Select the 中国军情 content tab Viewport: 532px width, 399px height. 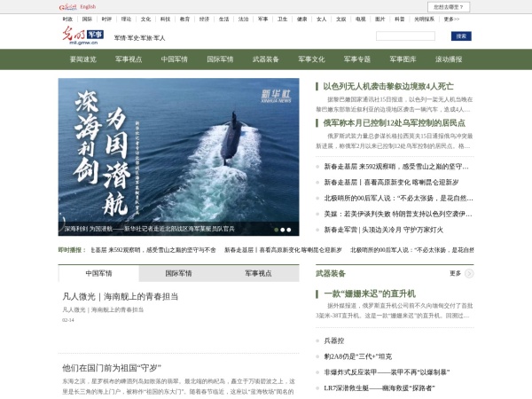point(98,273)
